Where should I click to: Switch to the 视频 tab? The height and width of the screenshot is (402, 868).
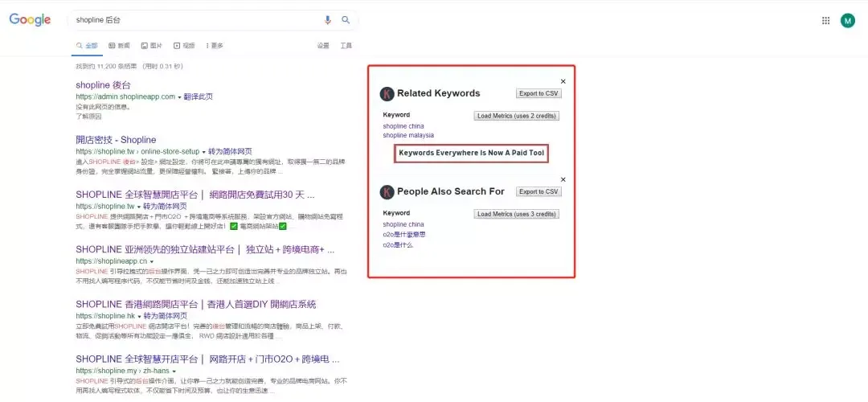pos(184,45)
